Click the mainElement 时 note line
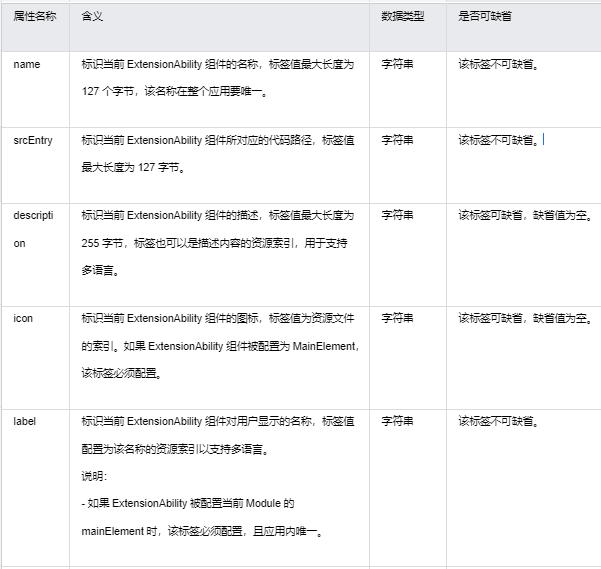The height and width of the screenshot is (569, 601). pos(202,531)
